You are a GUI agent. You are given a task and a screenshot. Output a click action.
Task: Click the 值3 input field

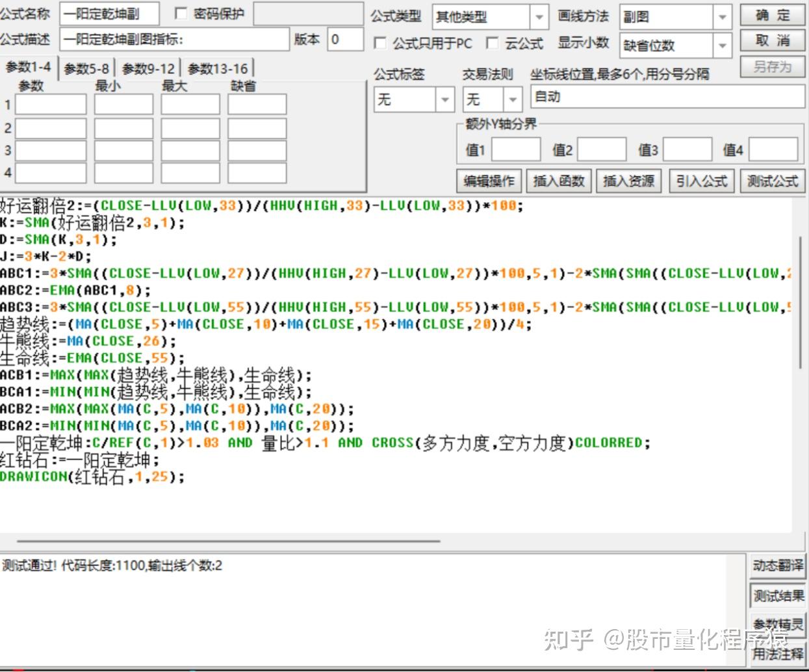[687, 149]
